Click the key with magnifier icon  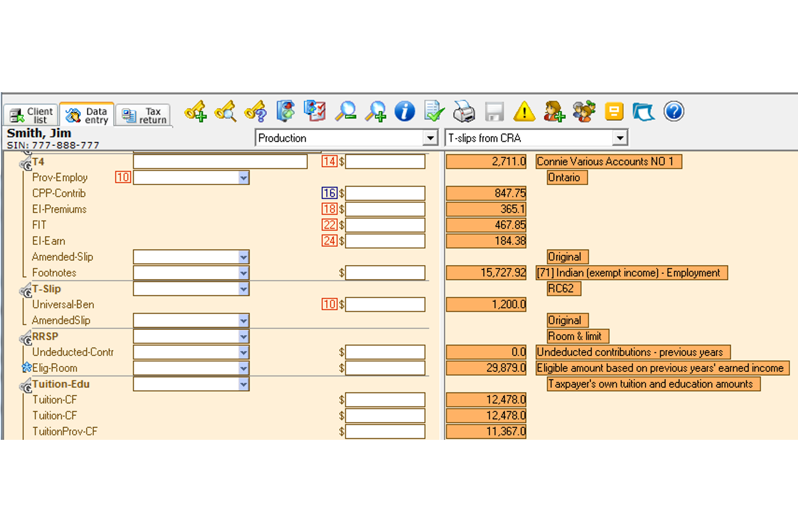pyautogui.click(x=225, y=112)
